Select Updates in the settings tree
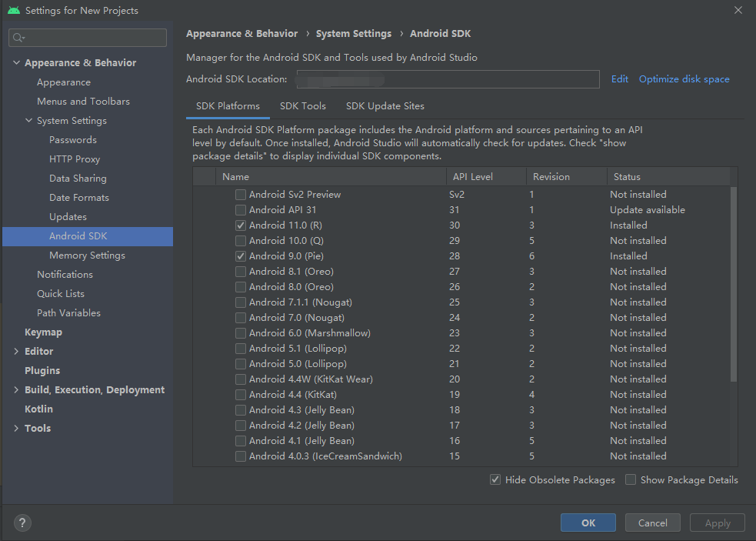756x541 pixels. tap(68, 217)
